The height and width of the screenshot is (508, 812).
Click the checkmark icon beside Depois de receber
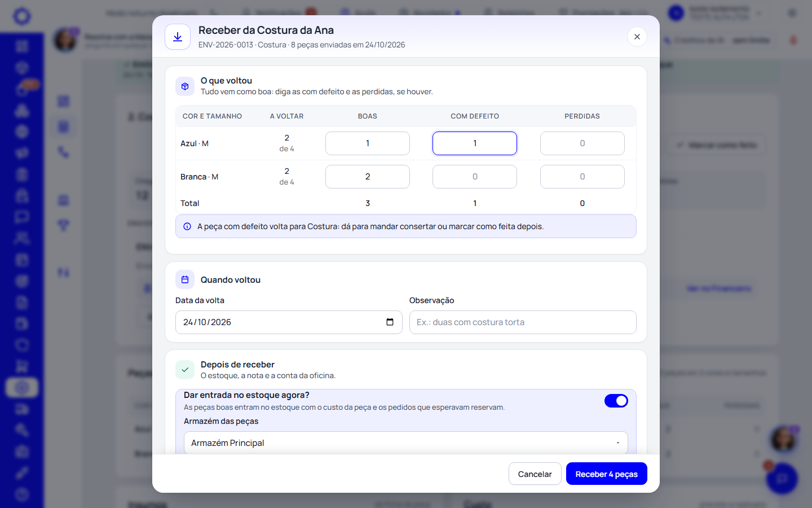coord(185,370)
